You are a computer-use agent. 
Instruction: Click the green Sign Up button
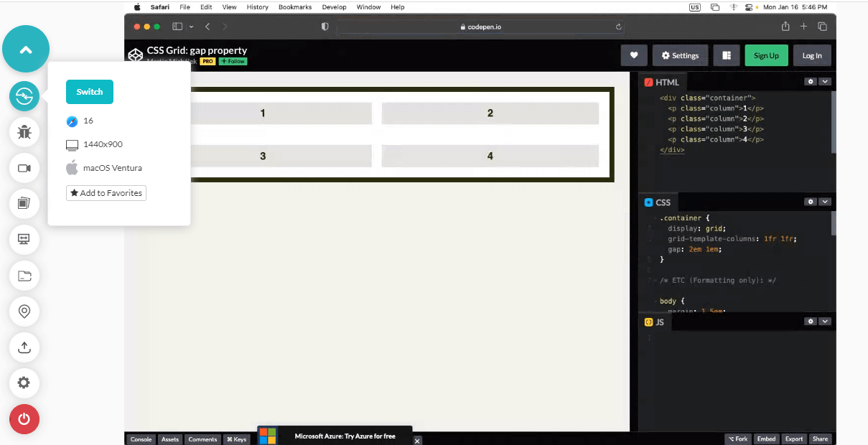click(x=766, y=55)
